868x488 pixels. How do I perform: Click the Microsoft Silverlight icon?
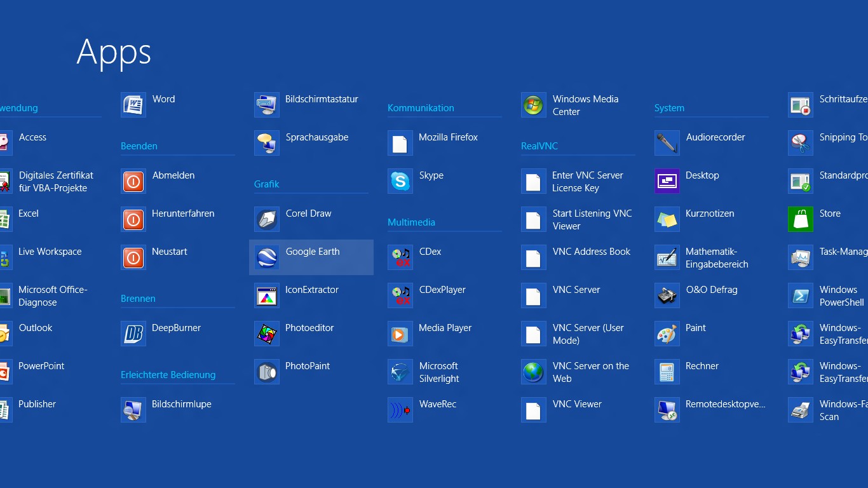coord(400,372)
